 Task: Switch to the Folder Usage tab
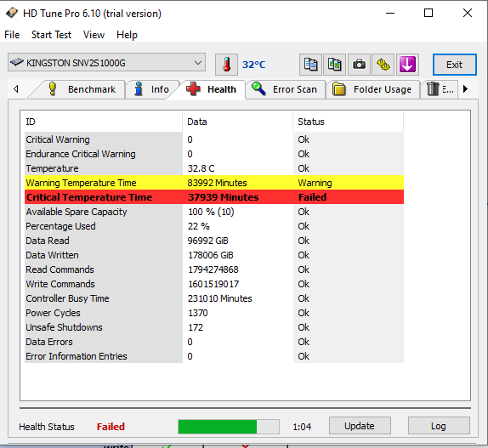point(373,89)
